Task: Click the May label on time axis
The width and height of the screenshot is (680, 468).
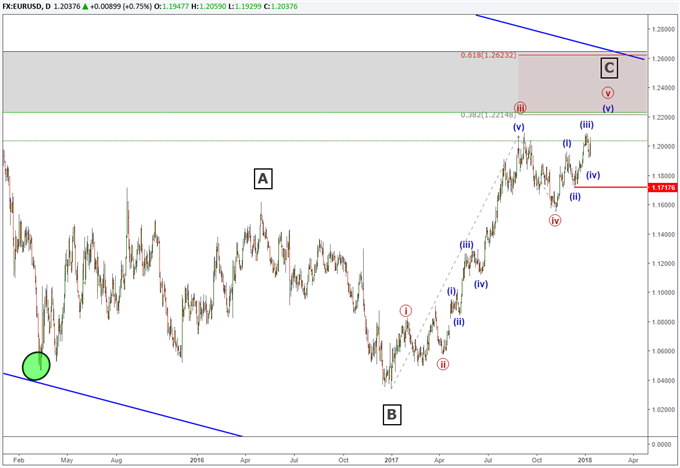Action: (67, 460)
